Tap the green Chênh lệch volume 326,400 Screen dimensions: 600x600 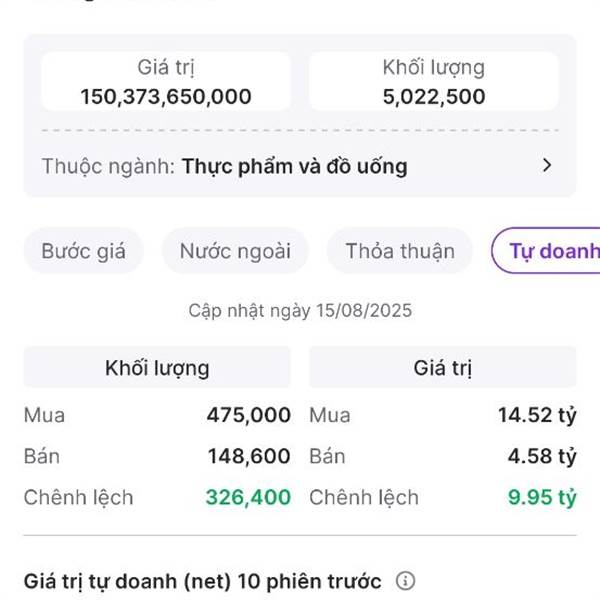click(x=248, y=497)
